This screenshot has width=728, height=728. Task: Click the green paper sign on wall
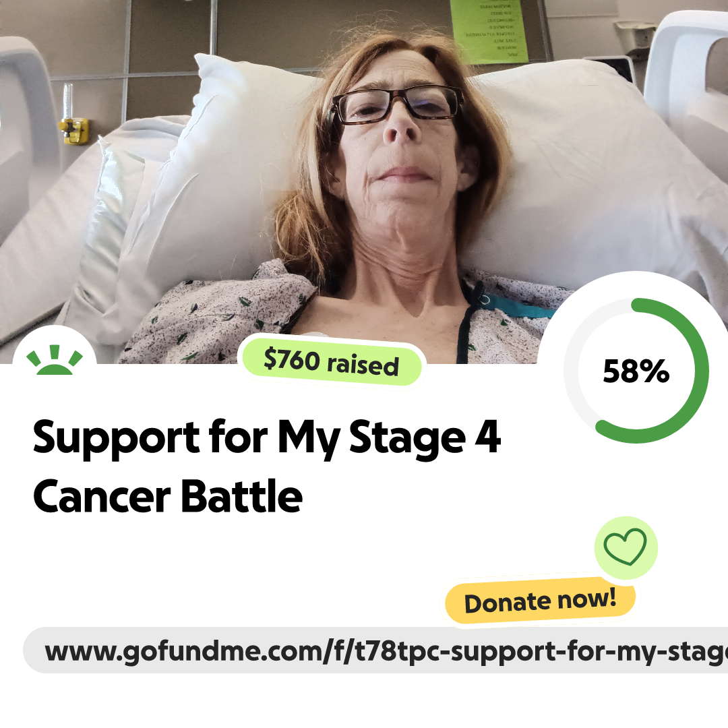pyautogui.click(x=489, y=31)
